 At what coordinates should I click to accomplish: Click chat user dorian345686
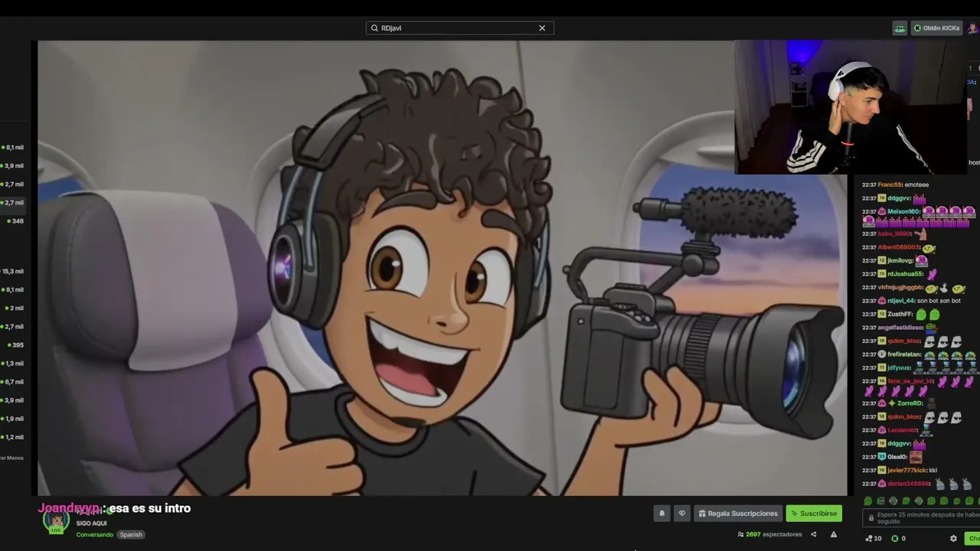pos(909,484)
